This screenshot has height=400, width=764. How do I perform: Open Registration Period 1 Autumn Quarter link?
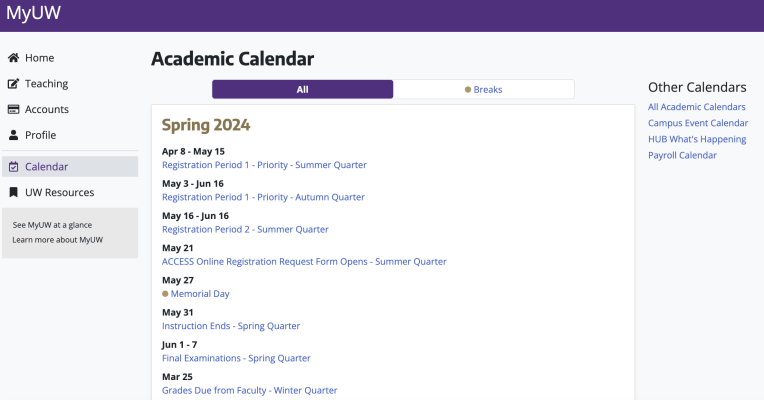[x=263, y=197]
